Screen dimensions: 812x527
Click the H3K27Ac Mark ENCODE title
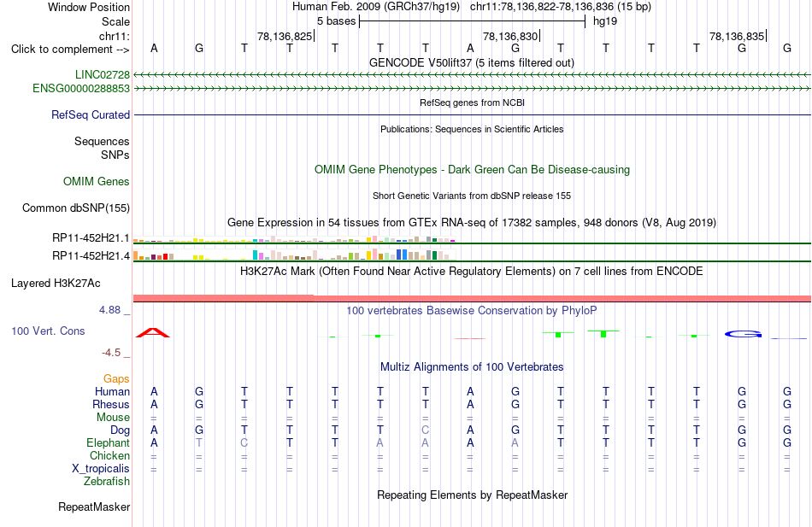click(x=472, y=272)
